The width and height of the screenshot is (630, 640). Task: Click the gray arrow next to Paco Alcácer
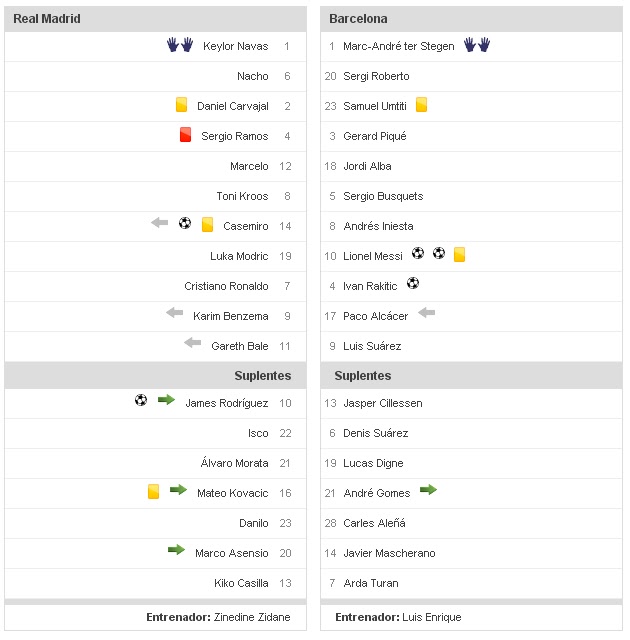click(x=427, y=313)
